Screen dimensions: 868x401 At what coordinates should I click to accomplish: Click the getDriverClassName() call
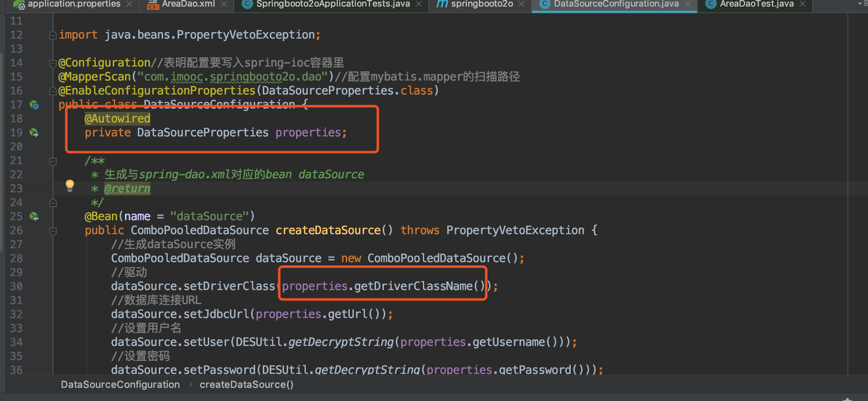[420, 286]
